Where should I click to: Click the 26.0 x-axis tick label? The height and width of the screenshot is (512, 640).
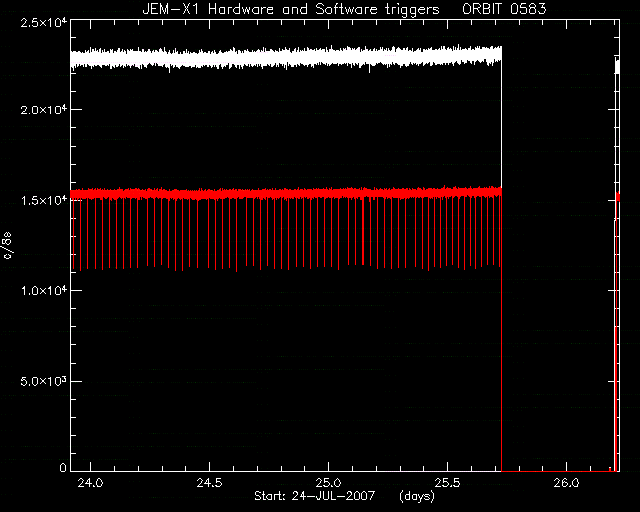coord(567,483)
